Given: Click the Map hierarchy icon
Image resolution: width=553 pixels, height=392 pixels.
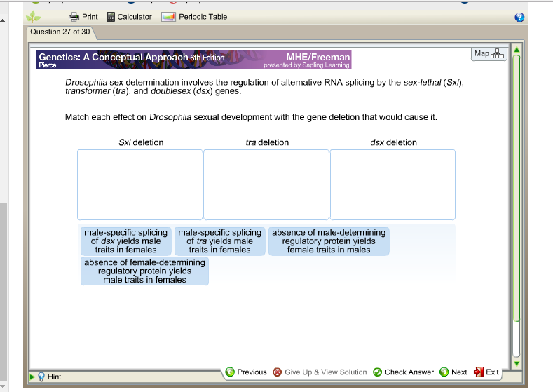Looking at the screenshot, I should click(497, 53).
